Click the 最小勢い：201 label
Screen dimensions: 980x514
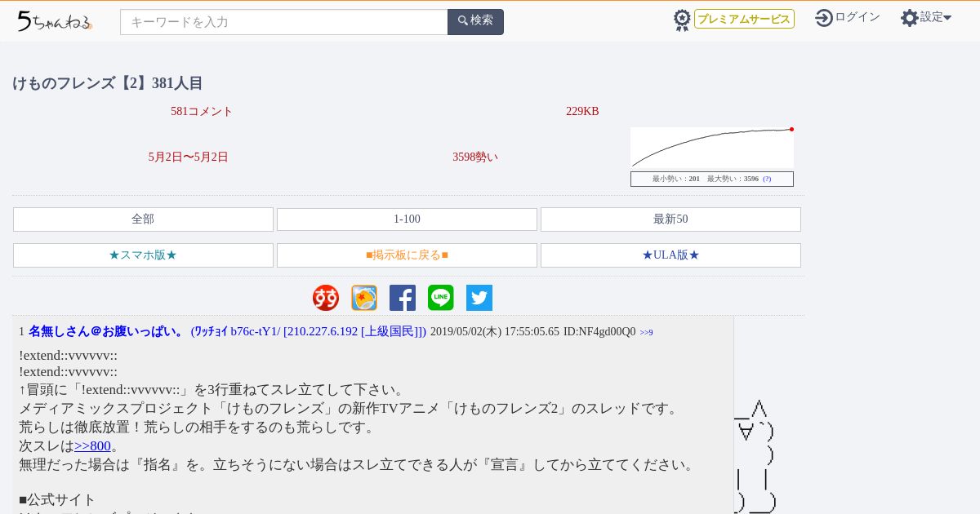[676, 179]
